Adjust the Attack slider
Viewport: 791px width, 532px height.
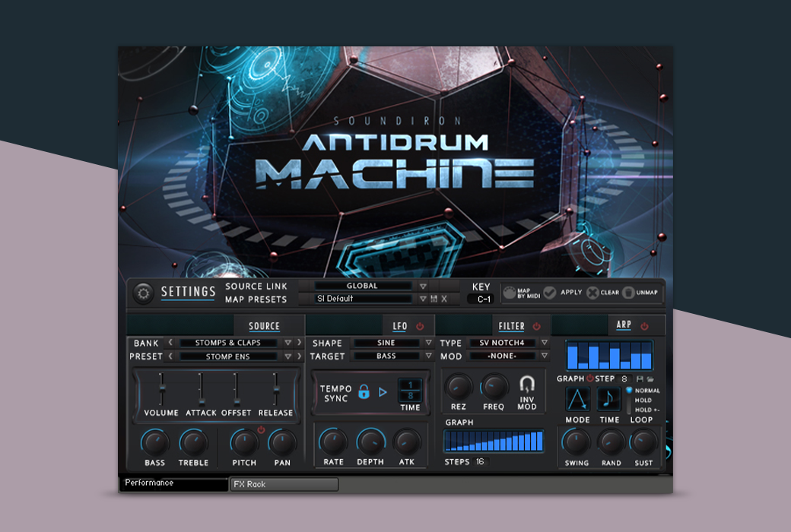point(201,389)
